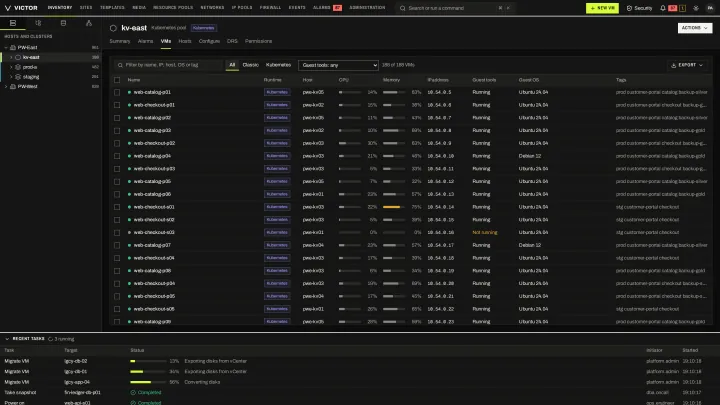Image resolution: width=720 pixels, height=405 pixels.
Task: Click the PW-West datacenter icon in the tree
Action: (13, 86)
